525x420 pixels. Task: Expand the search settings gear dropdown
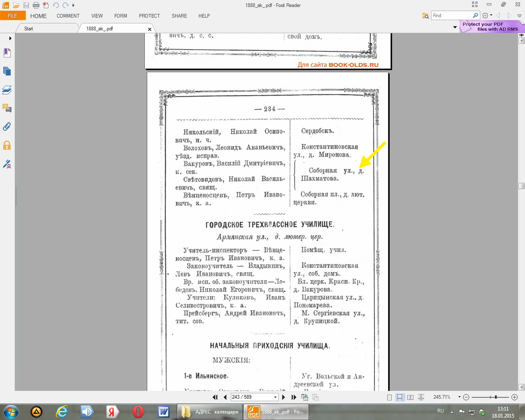point(491,16)
